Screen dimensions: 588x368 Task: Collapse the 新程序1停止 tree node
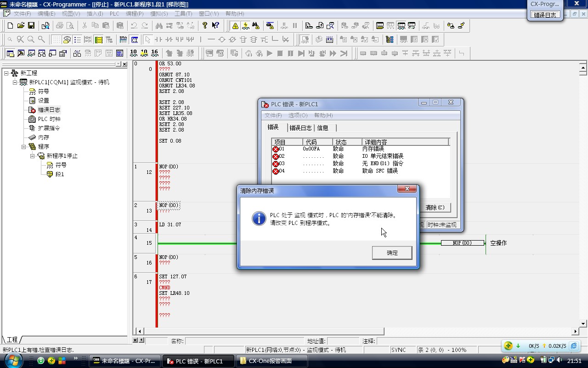tap(33, 156)
